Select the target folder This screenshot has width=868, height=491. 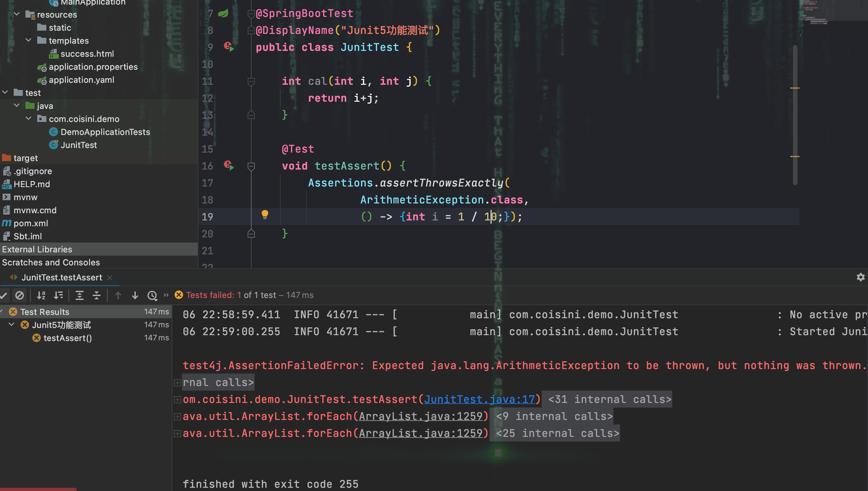pos(25,158)
